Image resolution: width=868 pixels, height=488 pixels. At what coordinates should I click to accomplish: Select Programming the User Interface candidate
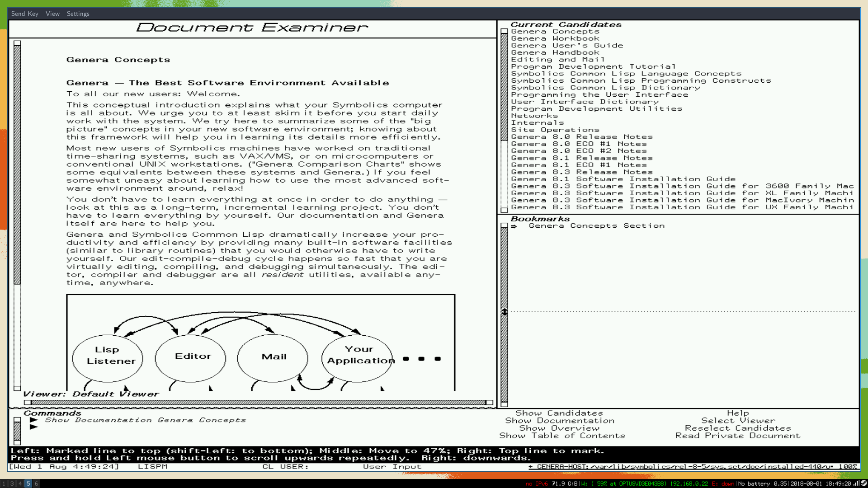[599, 95]
